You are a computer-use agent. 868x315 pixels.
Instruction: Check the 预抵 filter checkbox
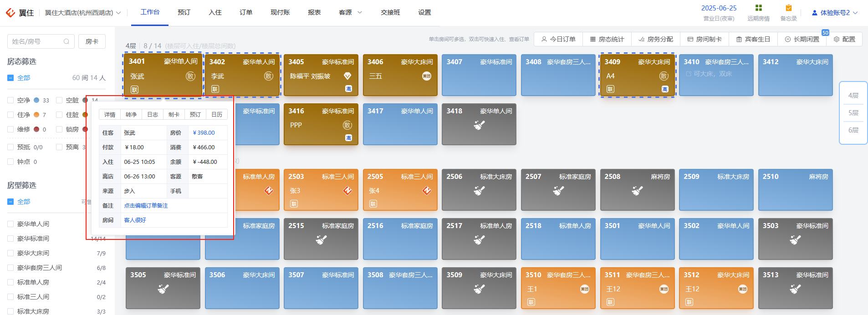click(x=10, y=147)
